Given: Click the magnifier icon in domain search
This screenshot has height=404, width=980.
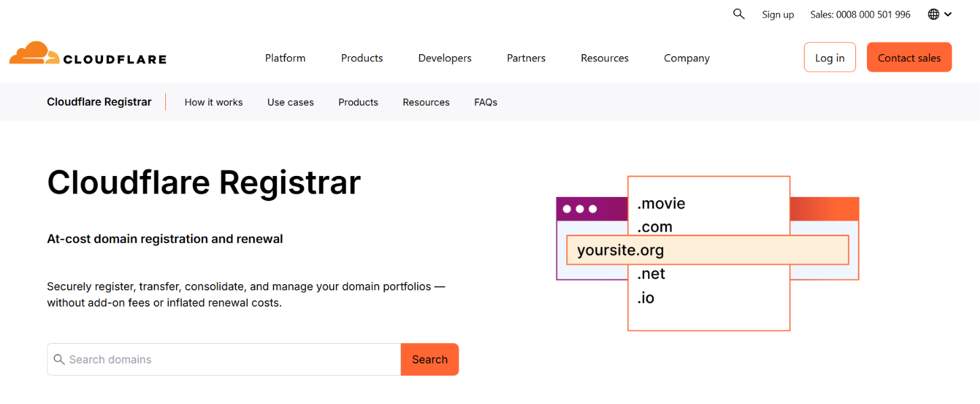Looking at the screenshot, I should click(x=59, y=359).
